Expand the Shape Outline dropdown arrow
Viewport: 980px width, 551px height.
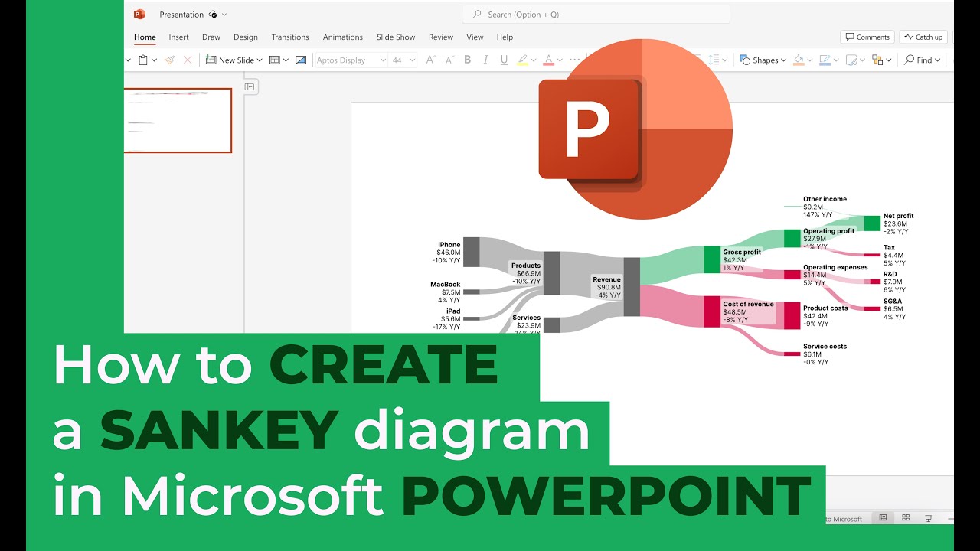[x=835, y=60]
